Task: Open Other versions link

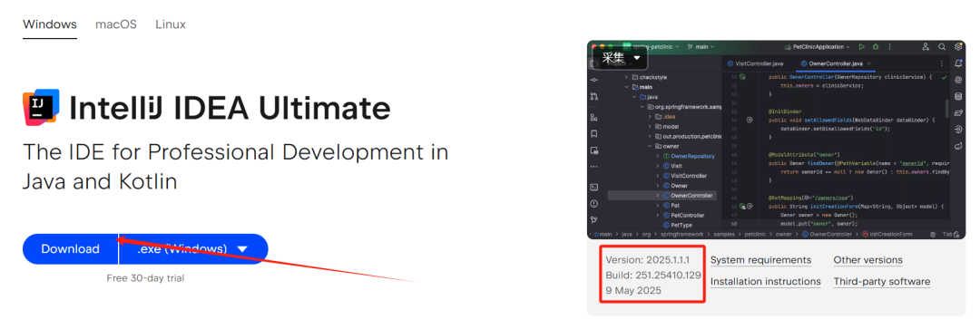Action: pyautogui.click(x=867, y=260)
